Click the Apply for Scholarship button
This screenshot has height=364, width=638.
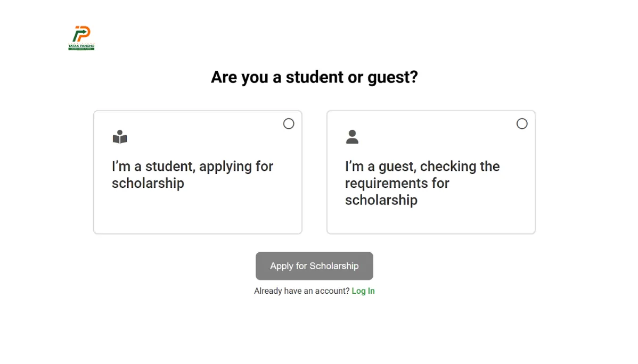click(314, 266)
